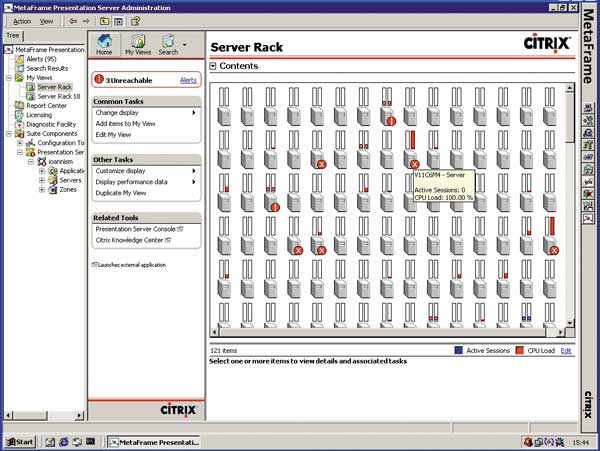This screenshot has width=600, height=451.
Task: Select Licensing tree node
Action: tap(39, 115)
